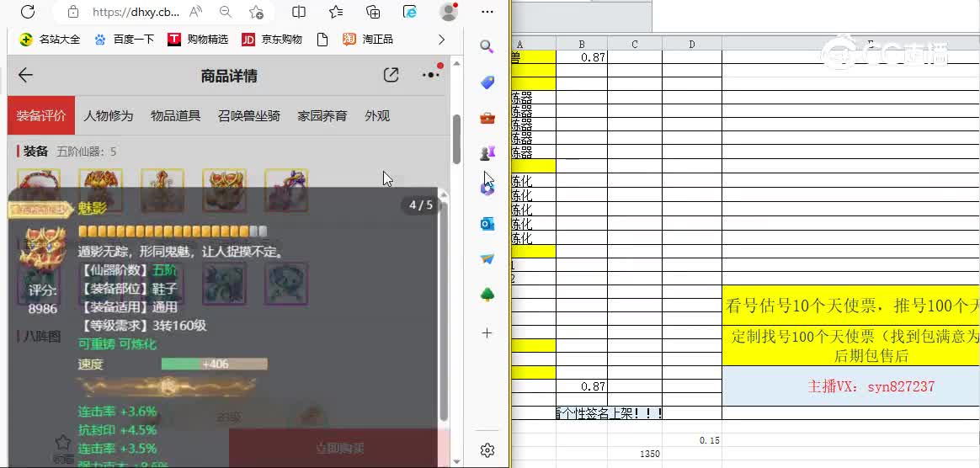Open browser settings and more menu
The image size is (980, 468).
487,12
